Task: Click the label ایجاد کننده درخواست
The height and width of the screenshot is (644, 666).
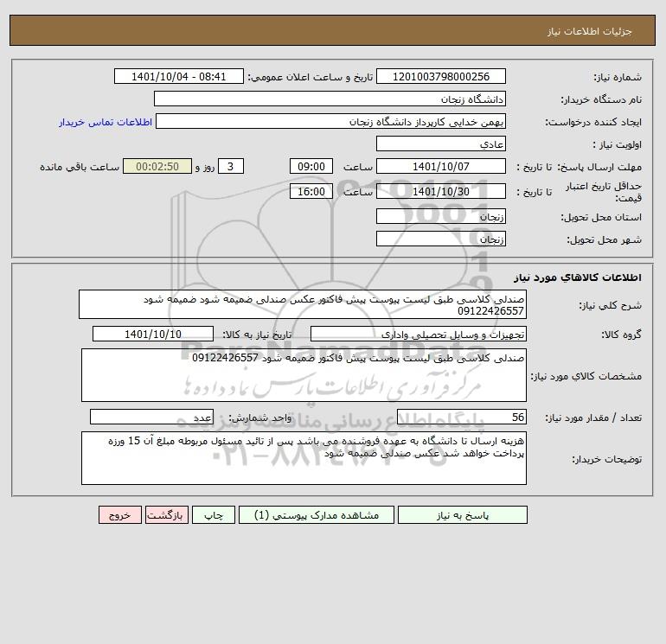Action: (x=593, y=122)
